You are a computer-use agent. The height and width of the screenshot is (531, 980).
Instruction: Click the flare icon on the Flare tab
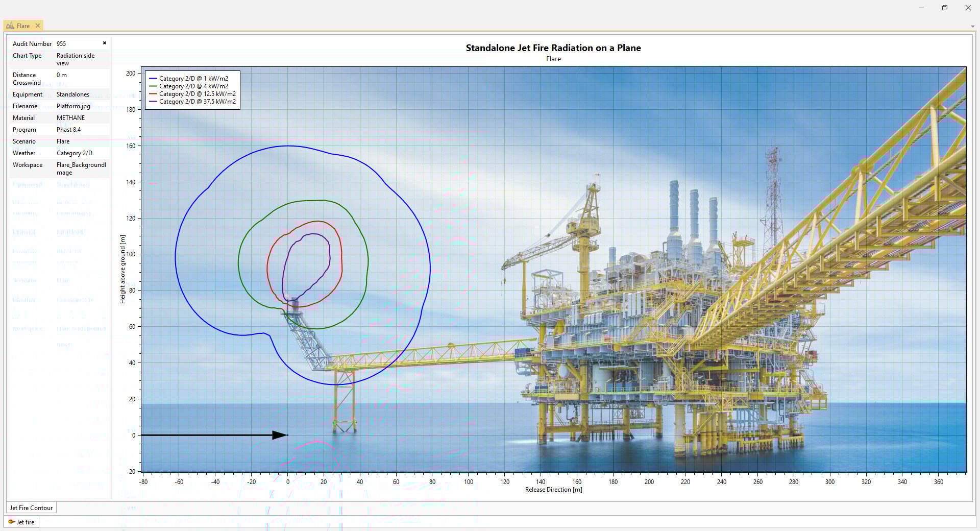pyautogui.click(x=9, y=26)
